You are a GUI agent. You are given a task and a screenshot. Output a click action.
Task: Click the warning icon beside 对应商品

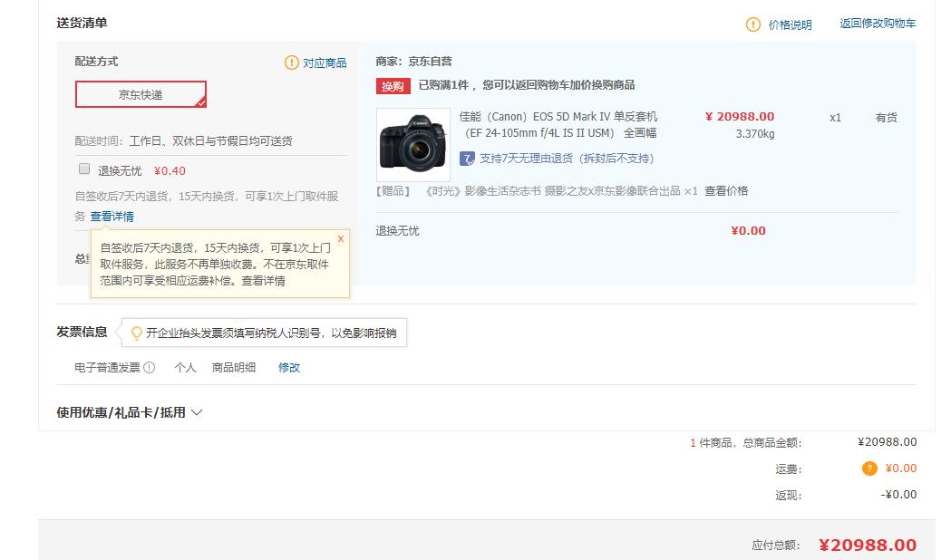(292, 63)
